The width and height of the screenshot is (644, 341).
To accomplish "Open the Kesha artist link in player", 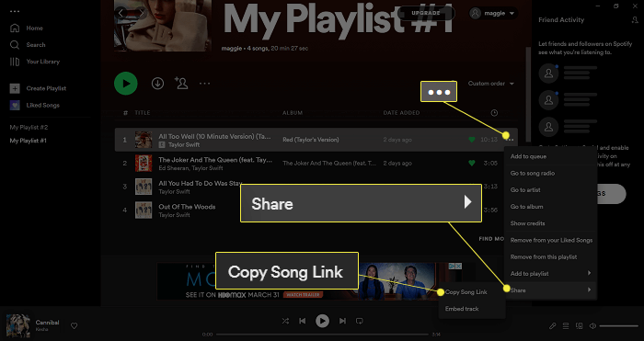I will click(41, 329).
